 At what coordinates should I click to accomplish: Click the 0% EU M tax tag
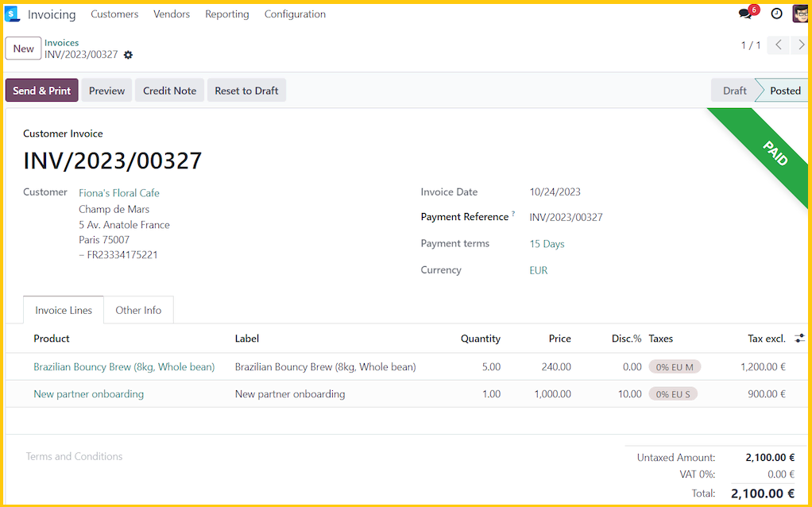pyautogui.click(x=675, y=367)
